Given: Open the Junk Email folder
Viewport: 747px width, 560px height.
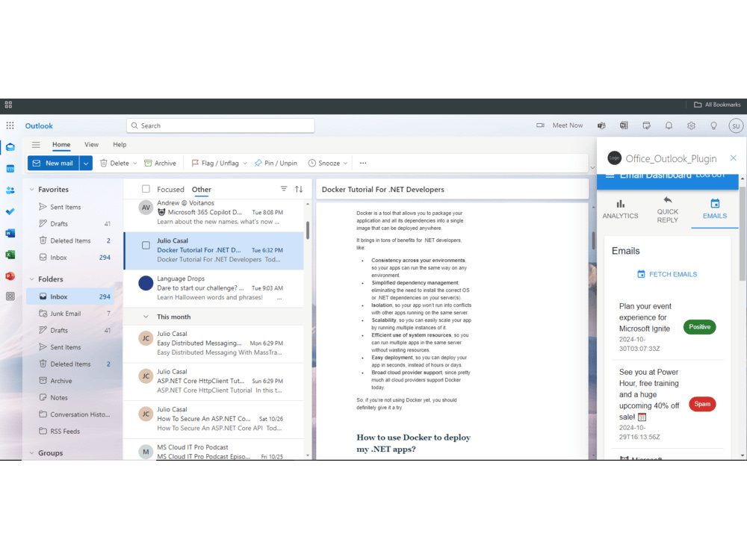Looking at the screenshot, I should coord(70,314).
